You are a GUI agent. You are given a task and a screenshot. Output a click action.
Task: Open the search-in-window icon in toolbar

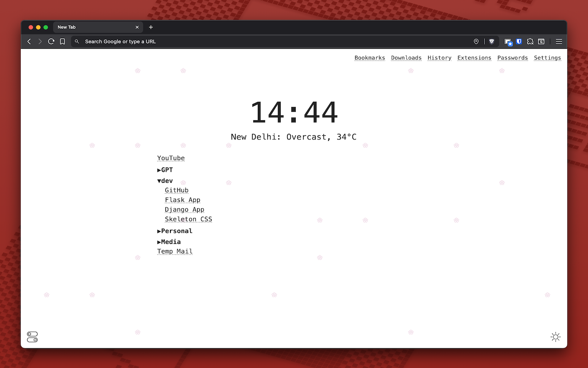click(x=541, y=41)
